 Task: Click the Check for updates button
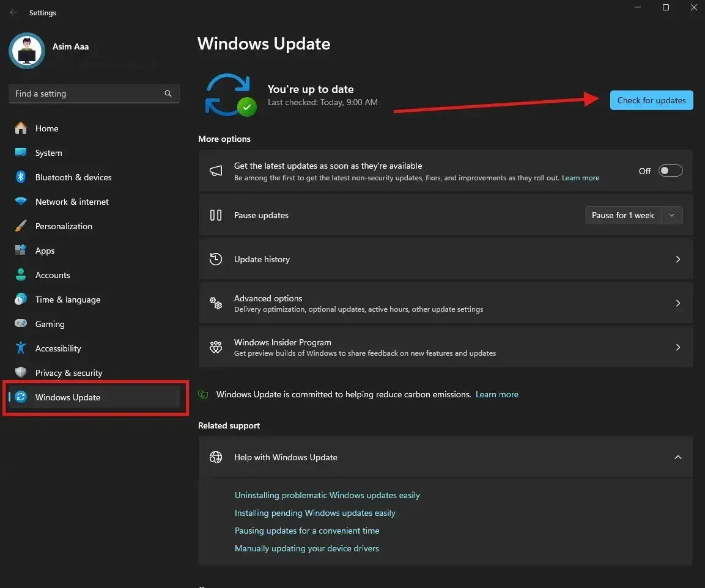click(x=651, y=100)
